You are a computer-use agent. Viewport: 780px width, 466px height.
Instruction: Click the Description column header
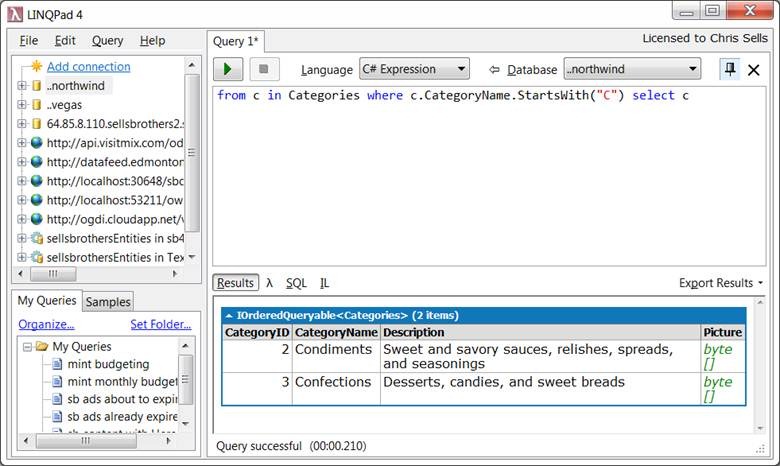point(540,332)
